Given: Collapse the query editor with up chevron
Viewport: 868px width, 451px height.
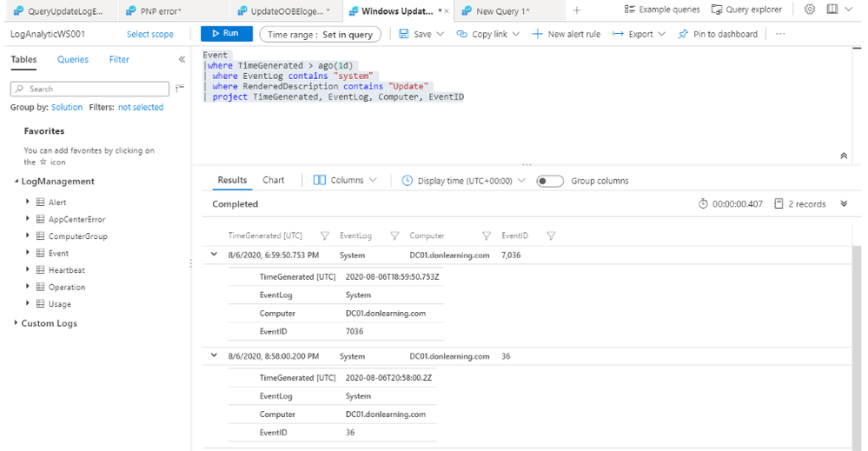Looking at the screenshot, I should click(844, 156).
